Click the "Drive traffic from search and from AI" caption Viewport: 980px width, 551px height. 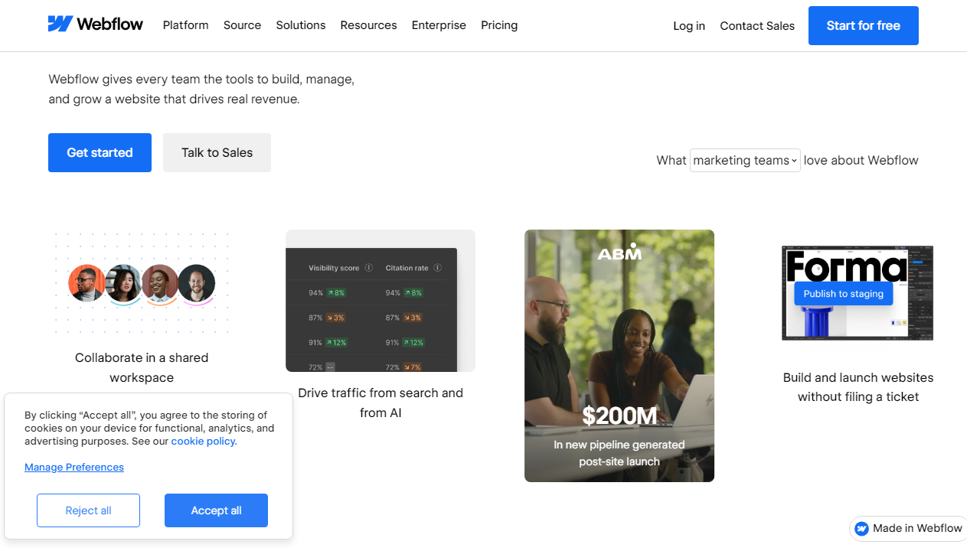click(x=381, y=403)
